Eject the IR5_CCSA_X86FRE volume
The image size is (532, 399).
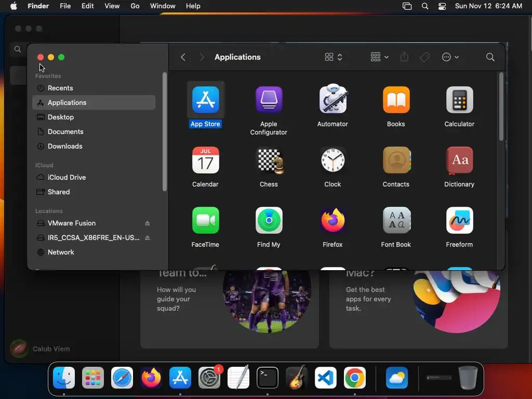pos(147,238)
